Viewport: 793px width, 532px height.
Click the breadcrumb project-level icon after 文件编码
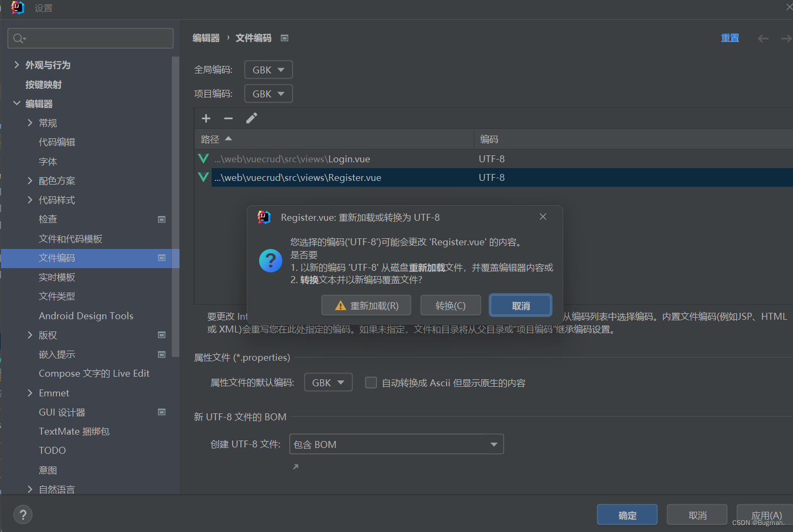[x=285, y=38]
